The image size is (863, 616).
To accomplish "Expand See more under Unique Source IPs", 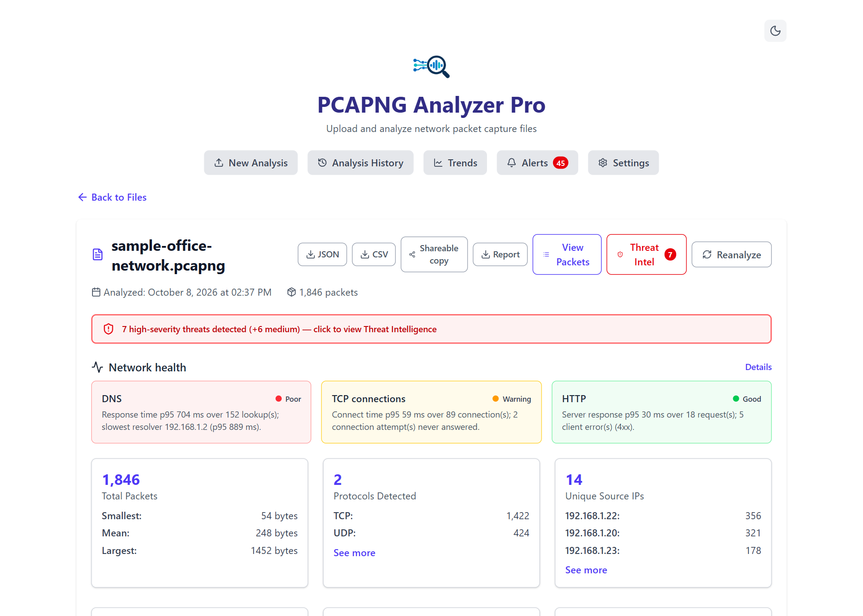I will coord(586,570).
